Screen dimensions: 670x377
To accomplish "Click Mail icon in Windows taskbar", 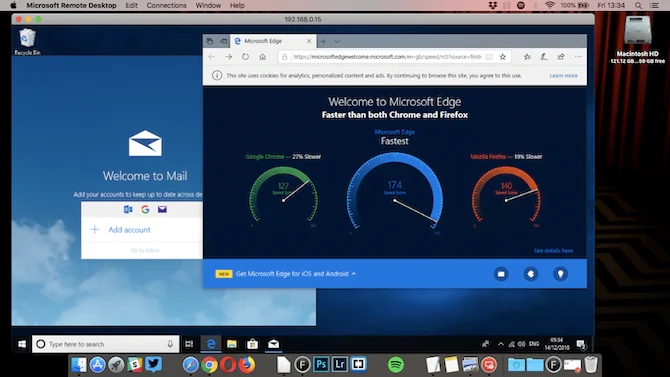I will (x=273, y=344).
